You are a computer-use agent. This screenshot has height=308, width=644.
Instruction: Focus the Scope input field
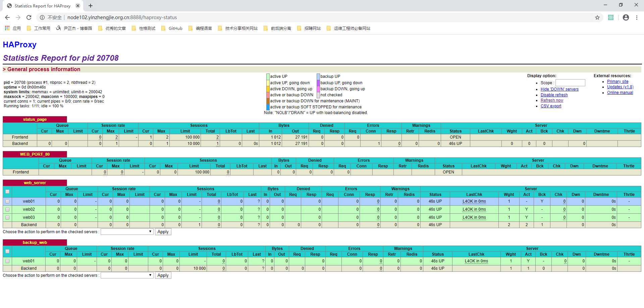pos(570,83)
